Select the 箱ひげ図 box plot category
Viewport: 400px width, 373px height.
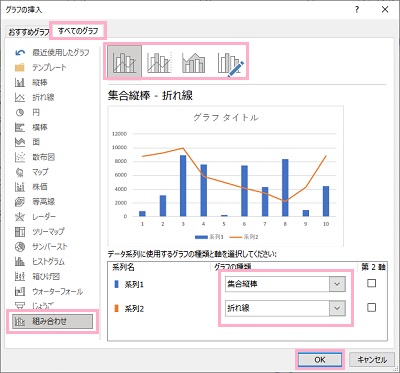[37, 276]
